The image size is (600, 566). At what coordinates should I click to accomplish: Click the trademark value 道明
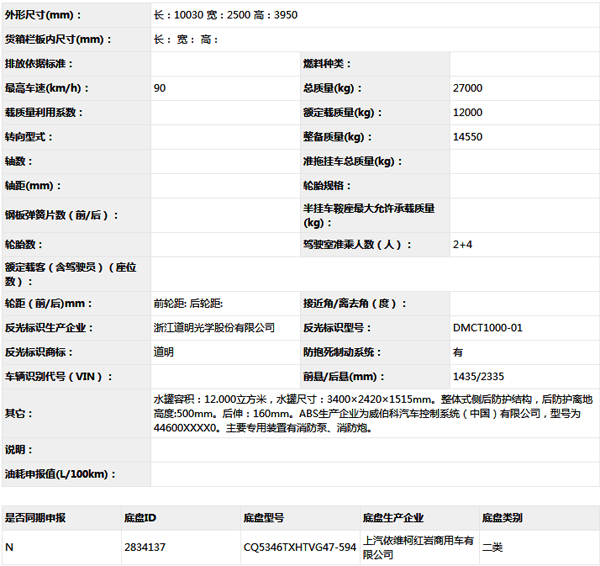pos(163,352)
